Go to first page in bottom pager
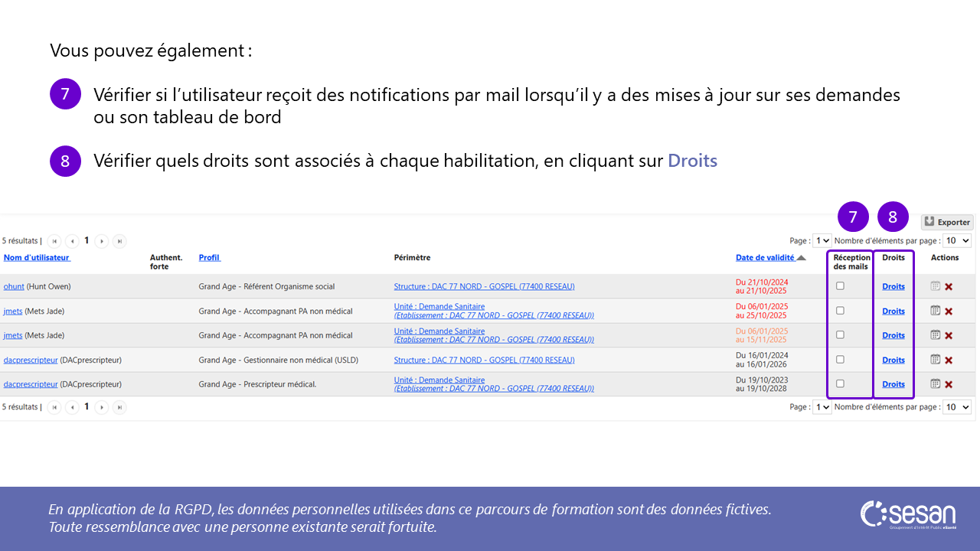This screenshot has width=980, height=551. click(x=54, y=407)
